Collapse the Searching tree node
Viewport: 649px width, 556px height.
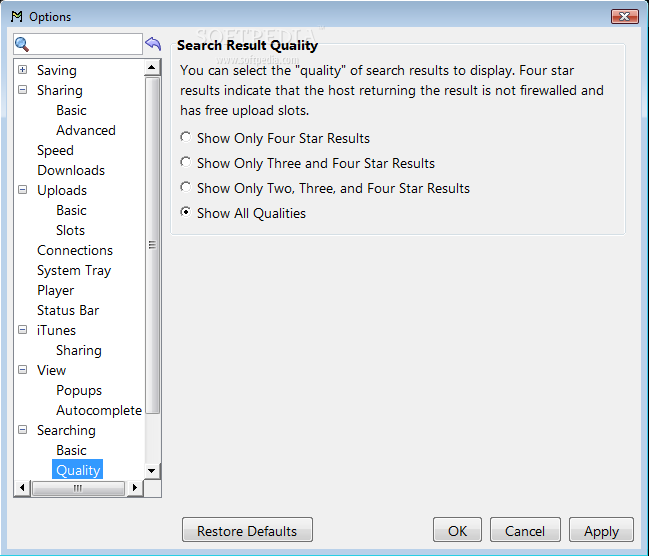point(23,430)
